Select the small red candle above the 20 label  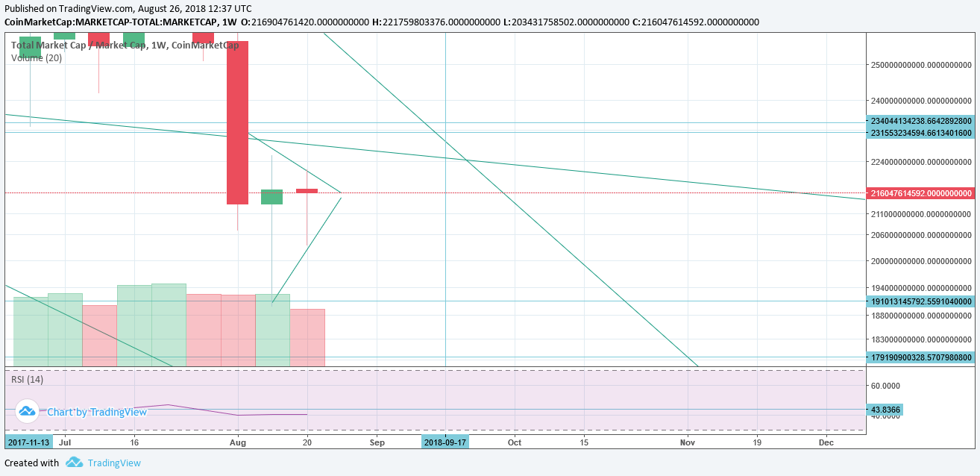click(307, 191)
